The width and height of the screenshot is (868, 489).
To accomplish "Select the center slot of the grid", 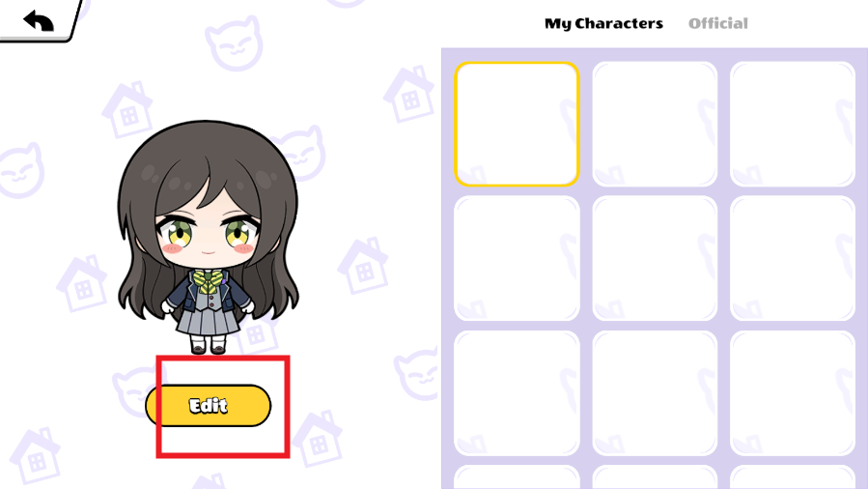I will (655, 258).
